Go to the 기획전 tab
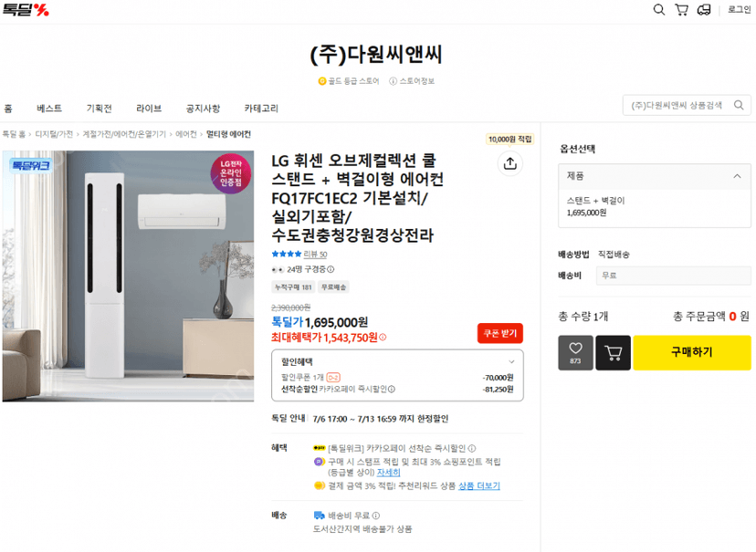The width and height of the screenshot is (756, 552). tap(100, 109)
